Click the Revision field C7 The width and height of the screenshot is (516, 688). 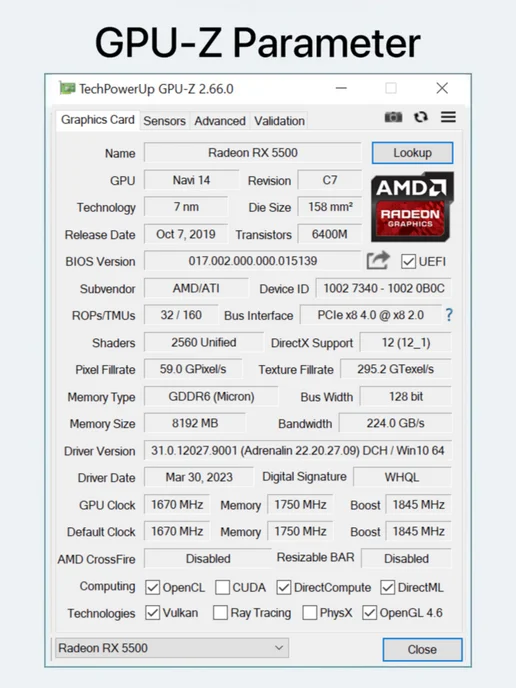(330, 180)
